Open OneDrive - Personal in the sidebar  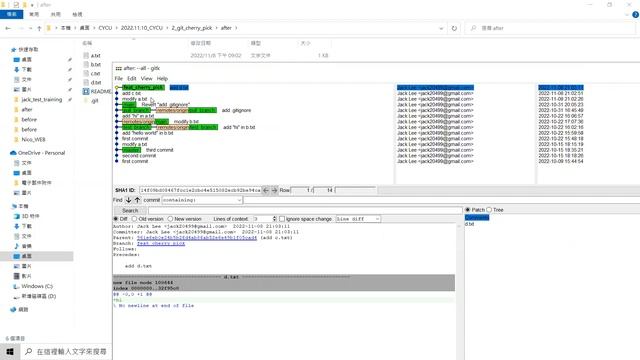pyautogui.click(x=41, y=153)
